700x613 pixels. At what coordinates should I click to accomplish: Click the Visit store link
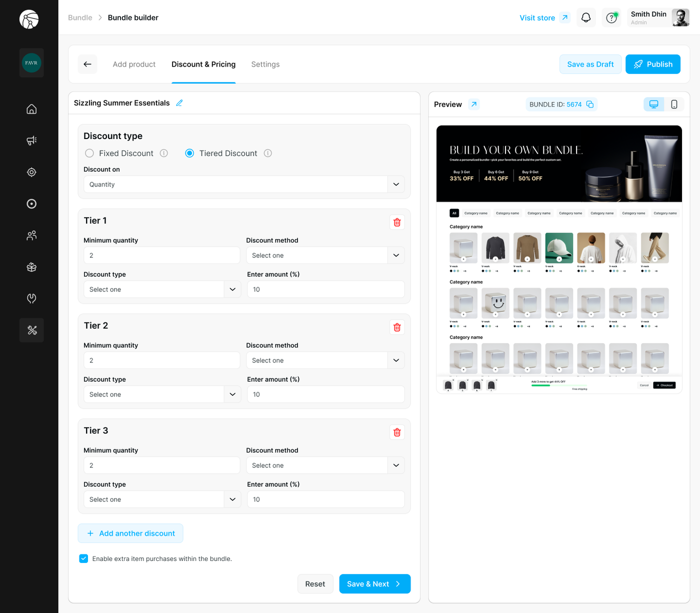(x=537, y=17)
